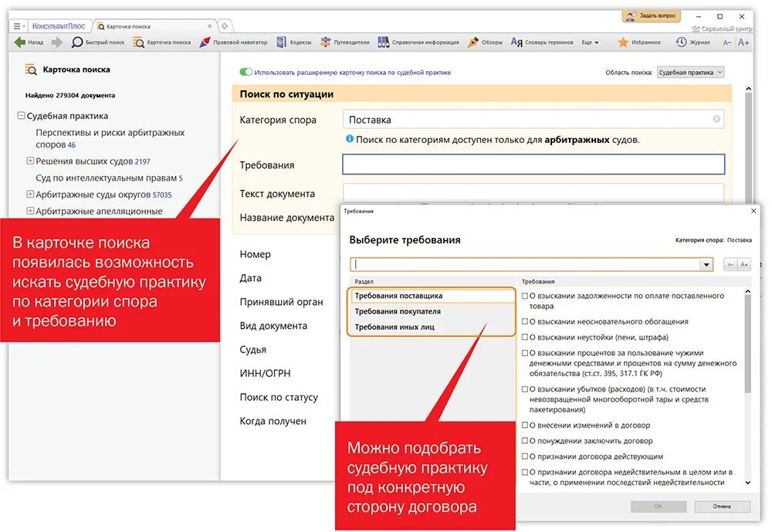Check О взыскании процентов за пользование
This screenshot has width=772, height=532.
(x=525, y=353)
